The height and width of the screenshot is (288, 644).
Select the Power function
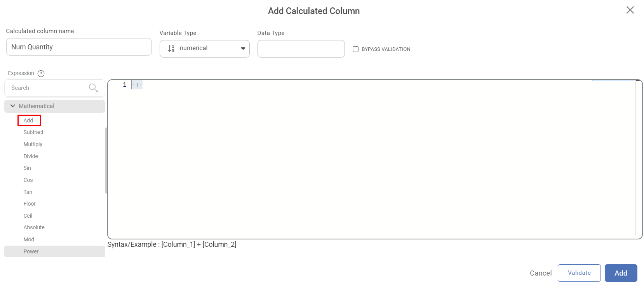pyautogui.click(x=31, y=251)
